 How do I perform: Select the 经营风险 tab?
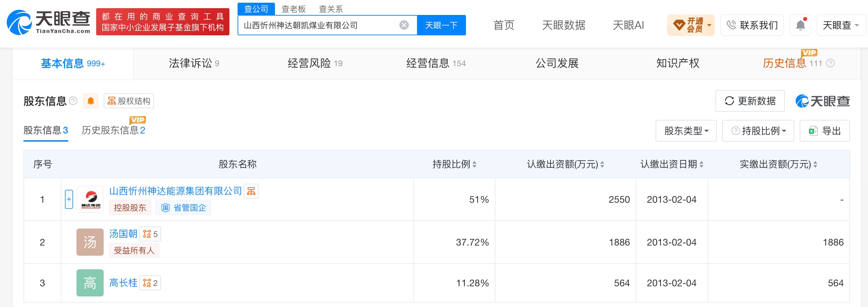click(x=315, y=64)
